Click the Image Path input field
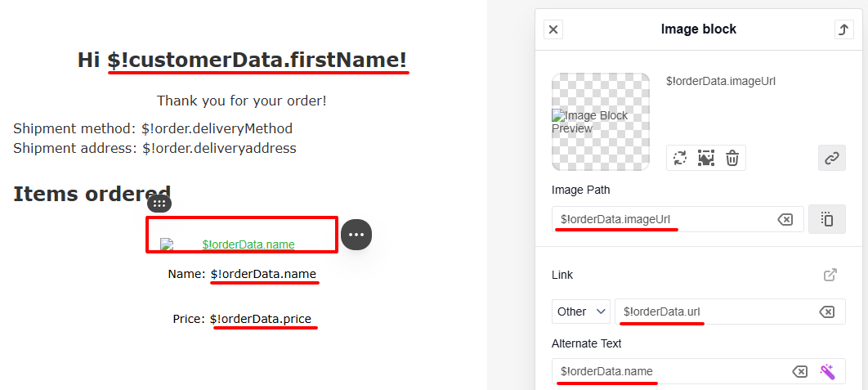The width and height of the screenshot is (868, 390). coord(678,219)
